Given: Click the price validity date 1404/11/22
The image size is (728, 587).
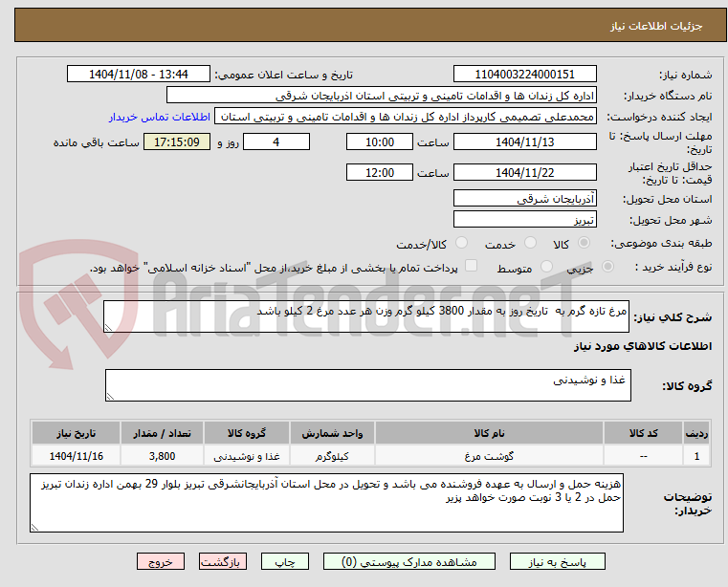Looking at the screenshot, I should (x=524, y=173).
